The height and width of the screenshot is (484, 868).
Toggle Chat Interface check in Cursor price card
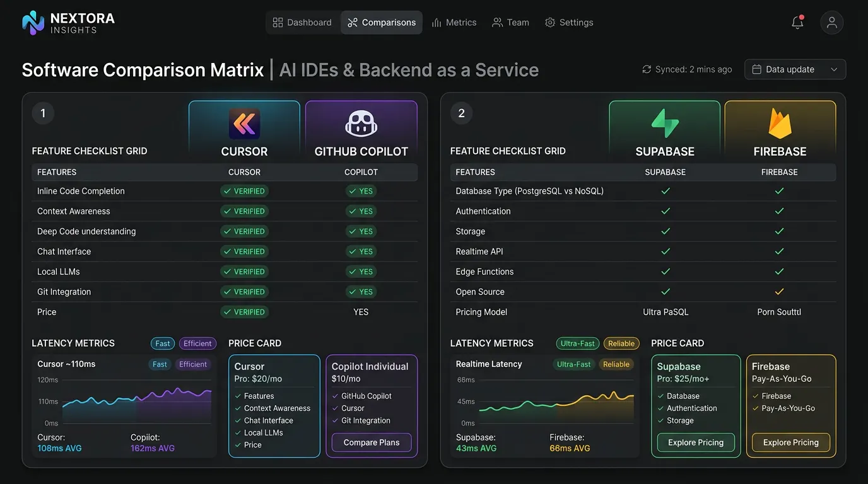click(238, 420)
